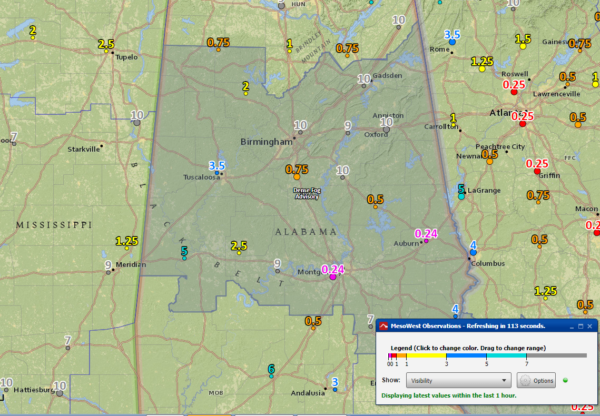Screen dimensions: 600x416
Task: Click the MesoWest Observations window logo icon
Action: pyautogui.click(x=383, y=326)
